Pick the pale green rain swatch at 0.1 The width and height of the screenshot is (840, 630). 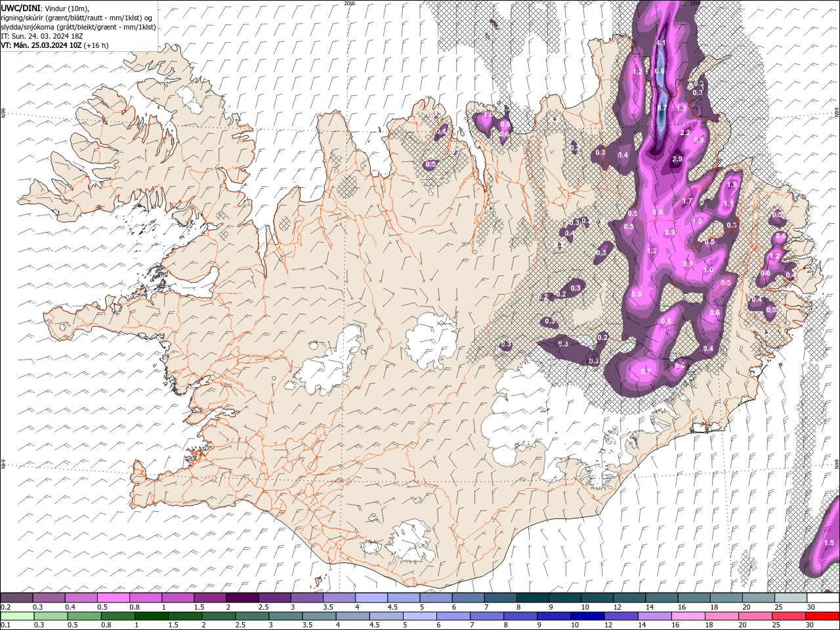click(x=16, y=616)
